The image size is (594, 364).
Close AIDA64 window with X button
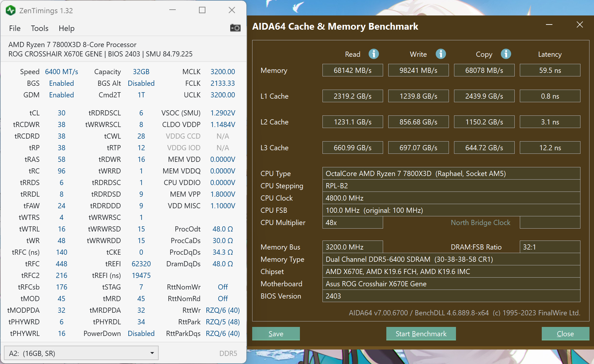click(580, 25)
